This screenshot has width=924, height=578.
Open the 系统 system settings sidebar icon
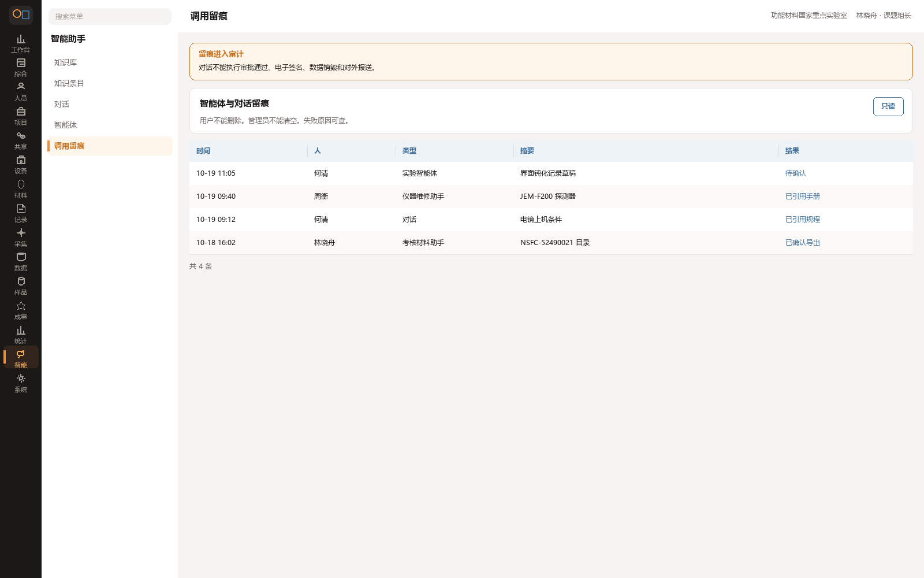pos(21,383)
